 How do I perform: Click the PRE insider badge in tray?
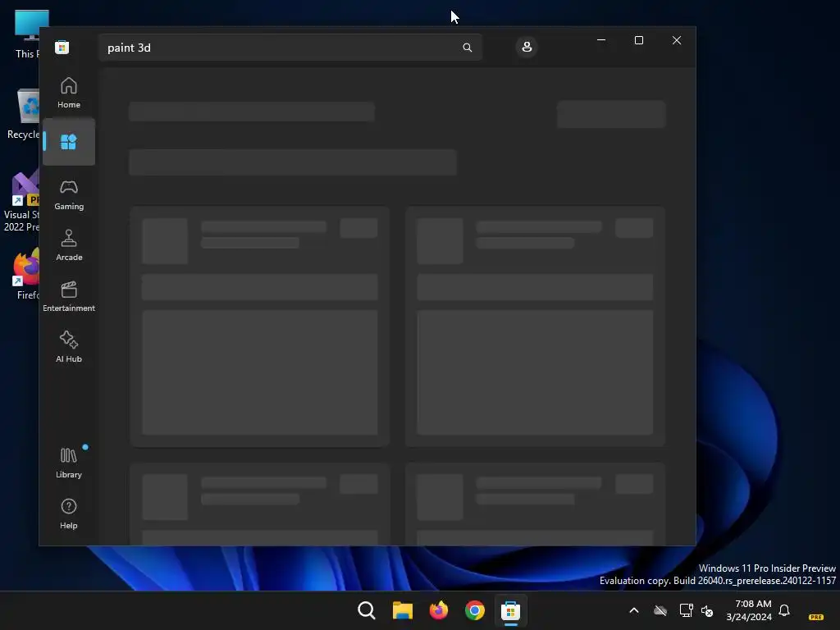(816, 617)
